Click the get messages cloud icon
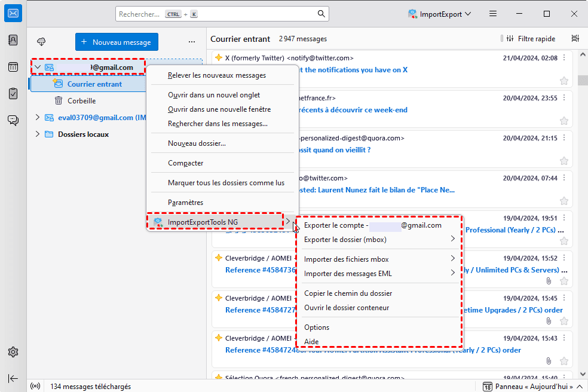This screenshot has height=392, width=588. 41,42
